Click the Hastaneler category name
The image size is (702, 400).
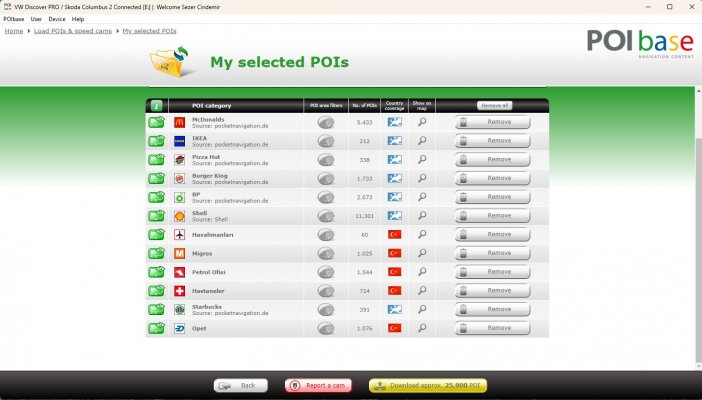pos(208,291)
